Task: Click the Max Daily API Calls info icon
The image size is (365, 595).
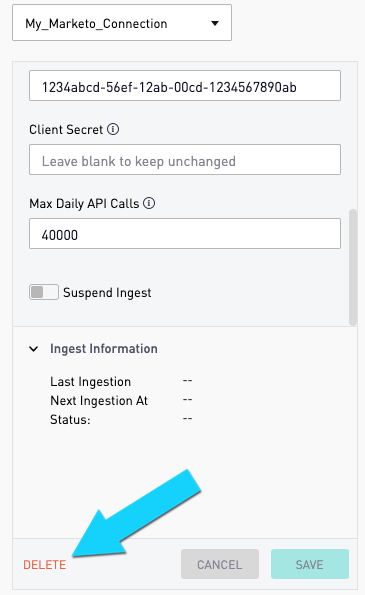Action: pos(149,203)
